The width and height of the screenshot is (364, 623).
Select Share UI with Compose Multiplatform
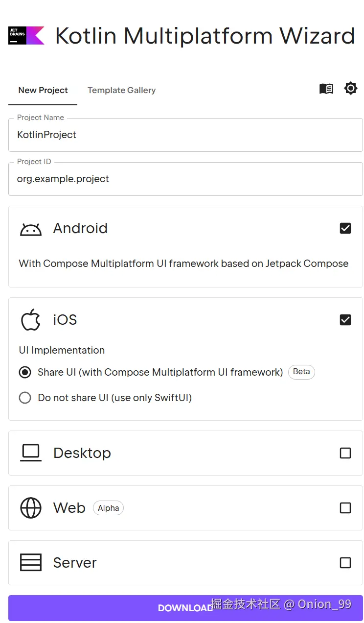[x=25, y=372]
